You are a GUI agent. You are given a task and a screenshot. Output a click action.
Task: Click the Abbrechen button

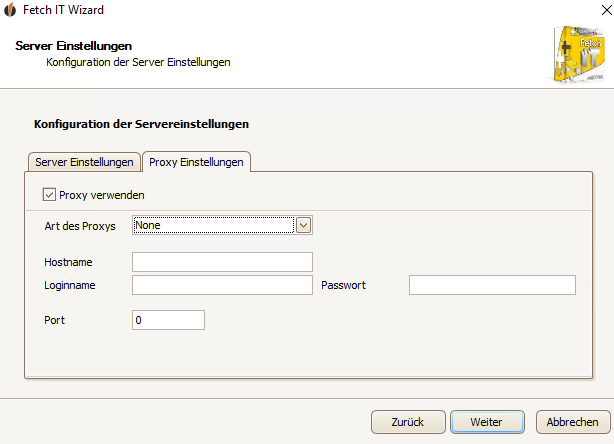(x=572, y=422)
